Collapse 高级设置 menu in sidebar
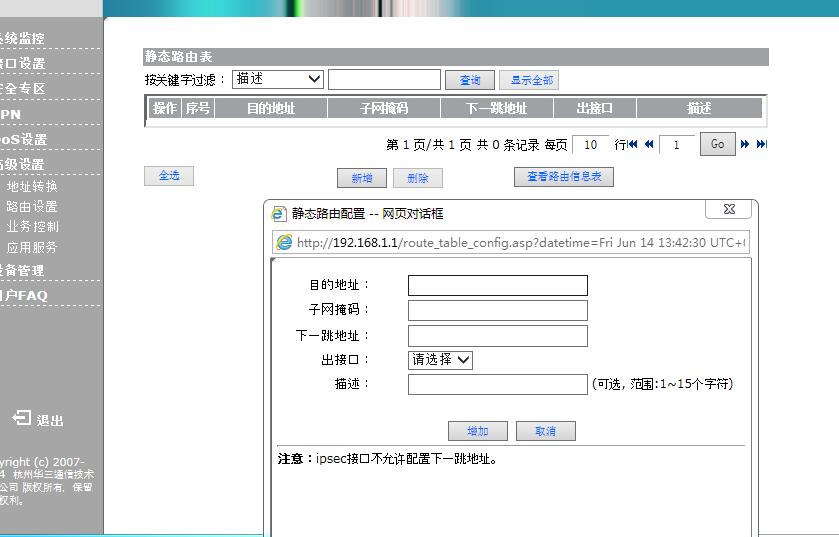 pos(22,164)
